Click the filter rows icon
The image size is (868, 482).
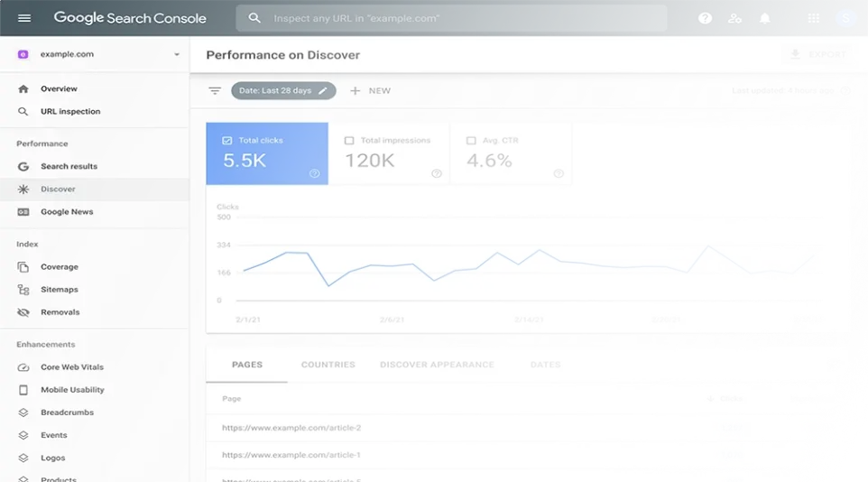[215, 91]
